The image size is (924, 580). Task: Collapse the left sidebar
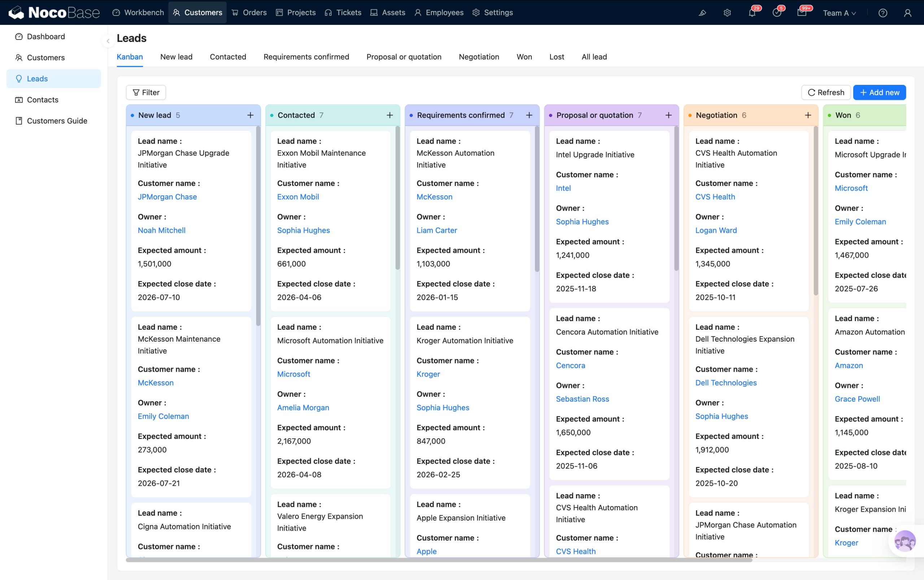pyautogui.click(x=108, y=41)
